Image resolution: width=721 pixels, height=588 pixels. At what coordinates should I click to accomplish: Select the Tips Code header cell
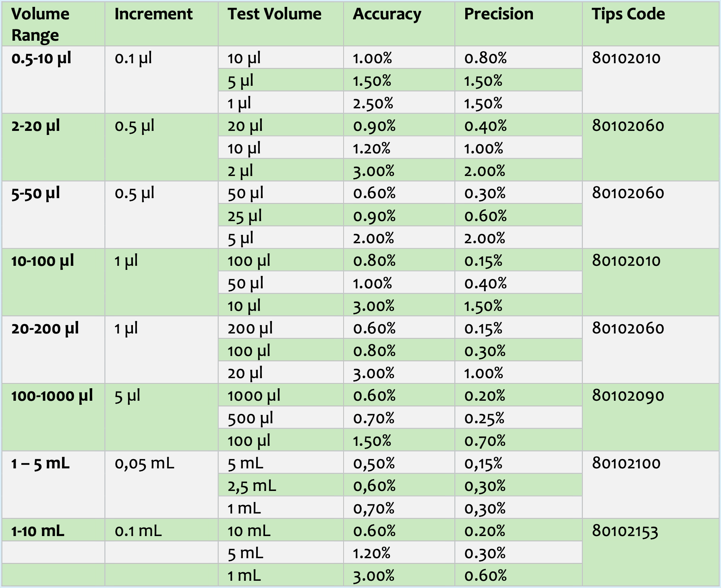pyautogui.click(x=651, y=24)
